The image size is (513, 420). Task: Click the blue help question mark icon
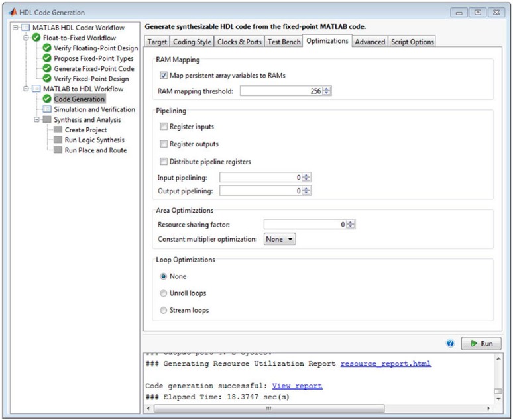(x=450, y=343)
